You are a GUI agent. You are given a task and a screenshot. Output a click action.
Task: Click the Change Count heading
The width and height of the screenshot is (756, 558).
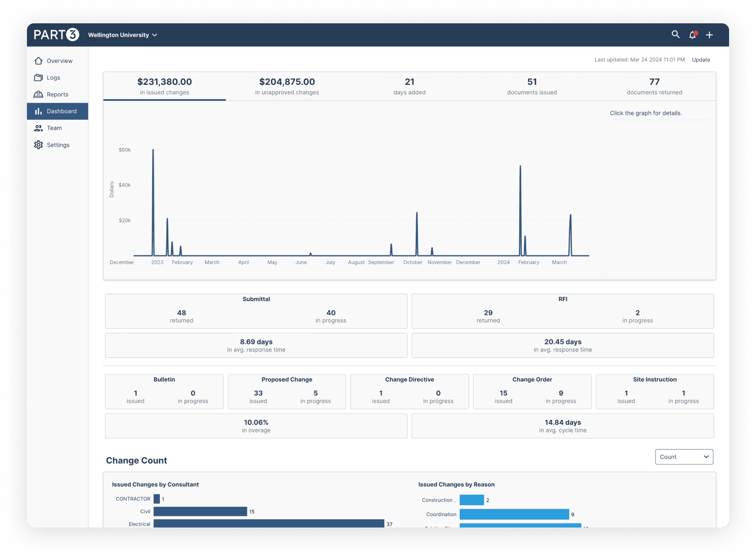tap(136, 461)
